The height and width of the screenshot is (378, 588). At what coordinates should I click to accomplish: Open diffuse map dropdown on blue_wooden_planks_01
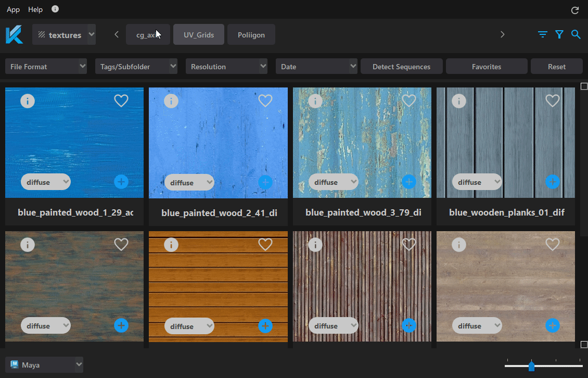click(x=477, y=182)
